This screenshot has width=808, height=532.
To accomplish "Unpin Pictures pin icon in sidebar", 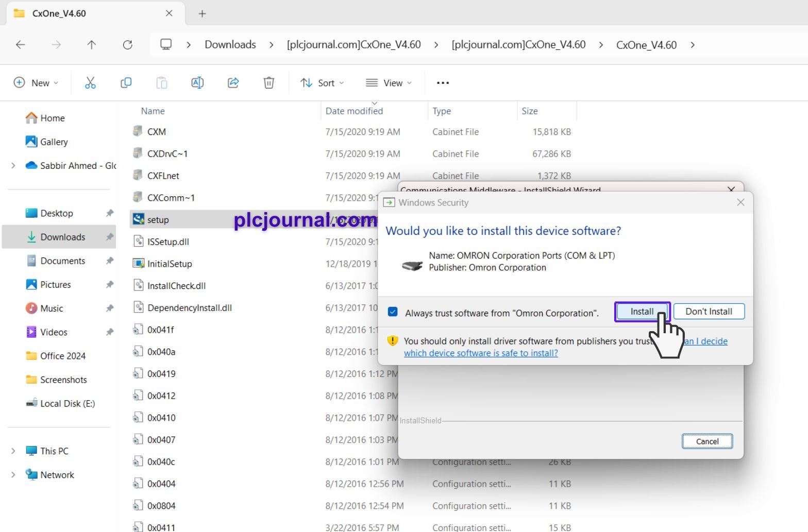I will [110, 284].
